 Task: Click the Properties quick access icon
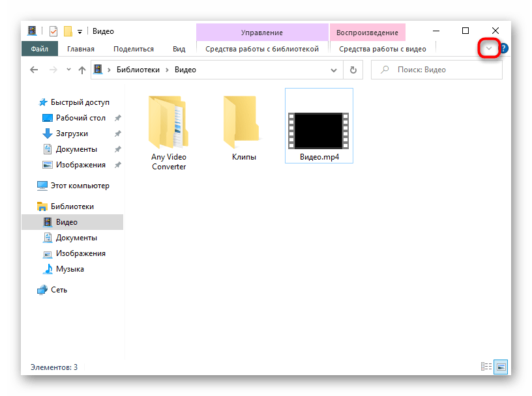point(53,31)
